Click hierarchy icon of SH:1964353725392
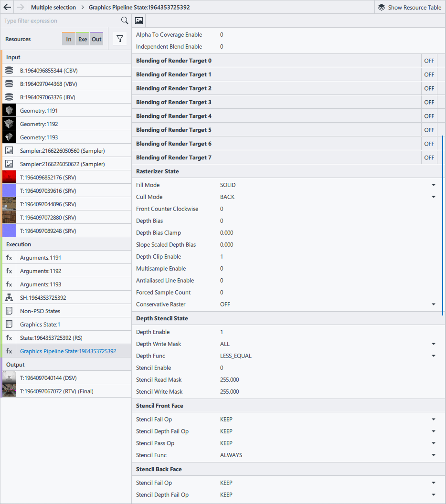446x504 pixels. pyautogui.click(x=9, y=298)
